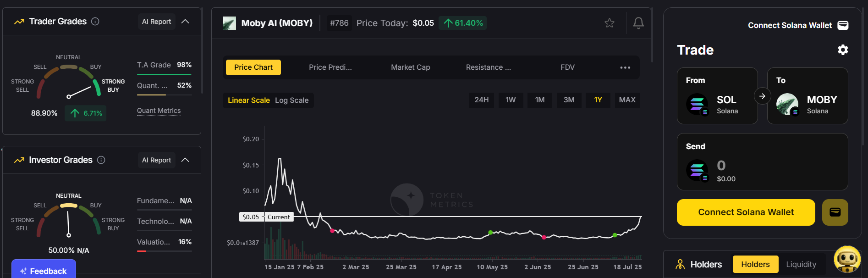Click the Investor Grades neutral gauge
The image size is (868, 278).
69,206
